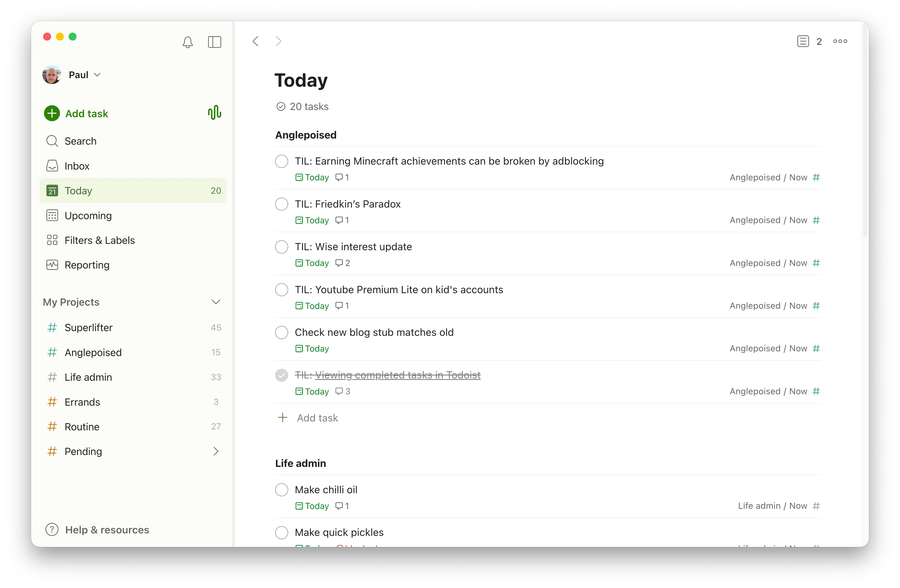This screenshot has width=900, height=588.
Task: Open the Errands project
Action: pyautogui.click(x=133, y=402)
